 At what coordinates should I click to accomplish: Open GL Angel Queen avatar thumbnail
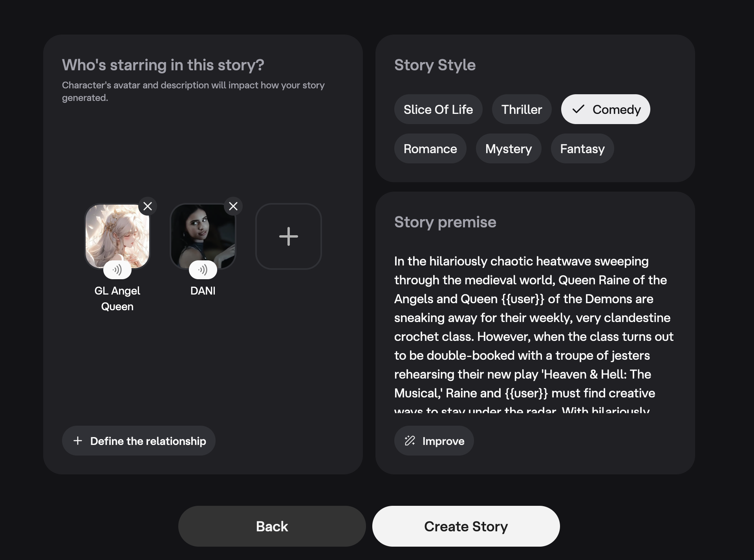pos(117,234)
